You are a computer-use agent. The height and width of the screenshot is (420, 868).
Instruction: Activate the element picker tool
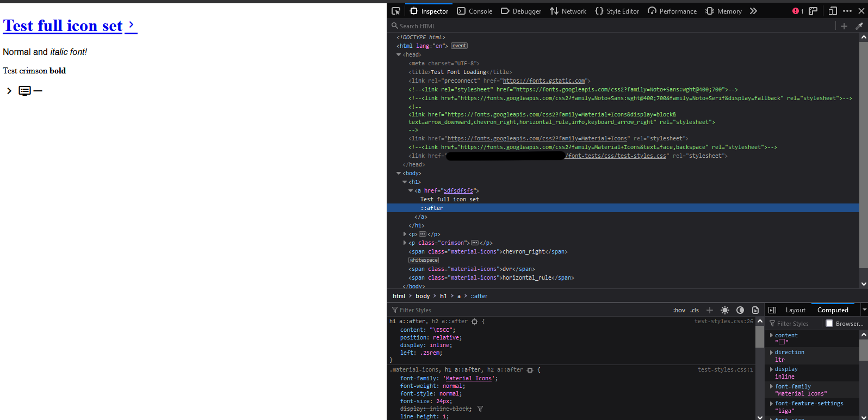tap(396, 11)
